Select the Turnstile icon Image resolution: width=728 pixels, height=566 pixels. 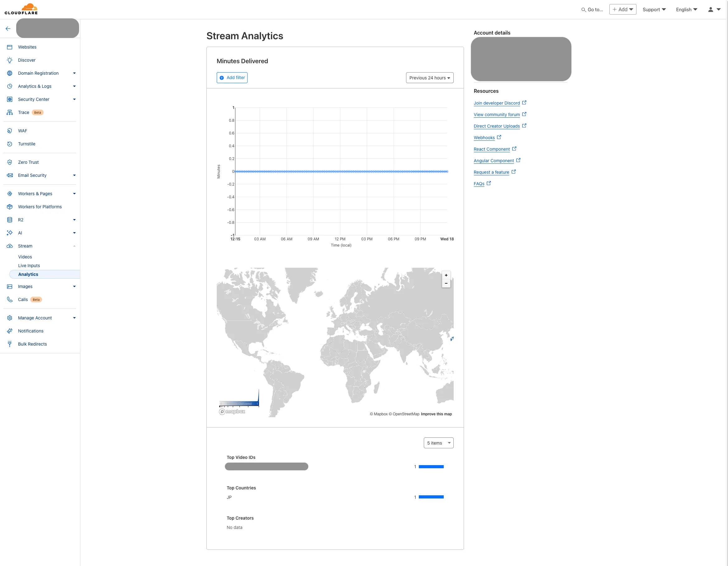10,144
